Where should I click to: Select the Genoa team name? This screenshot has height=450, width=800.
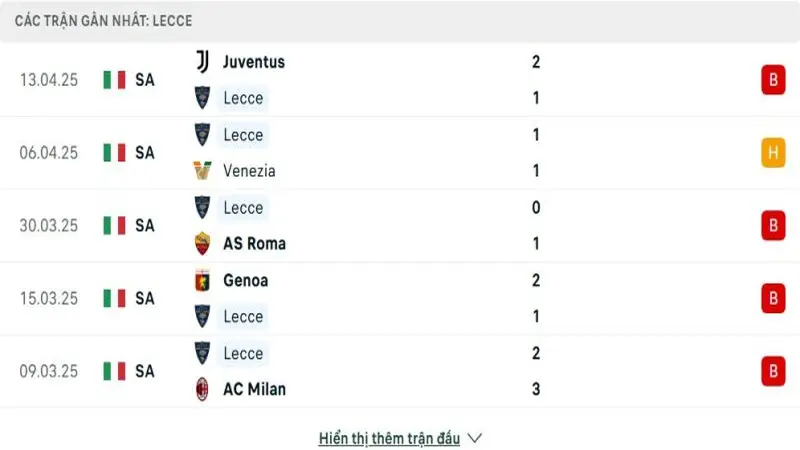[x=245, y=280]
